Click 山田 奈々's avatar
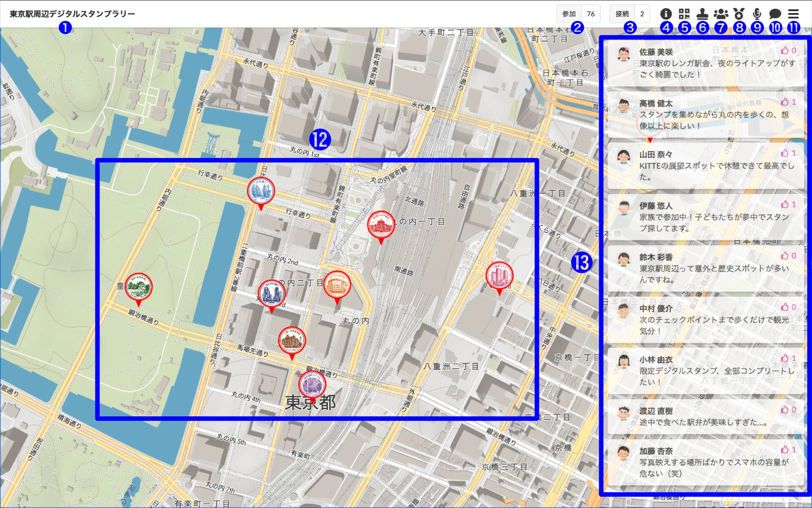The height and width of the screenshot is (508, 812). click(624, 157)
